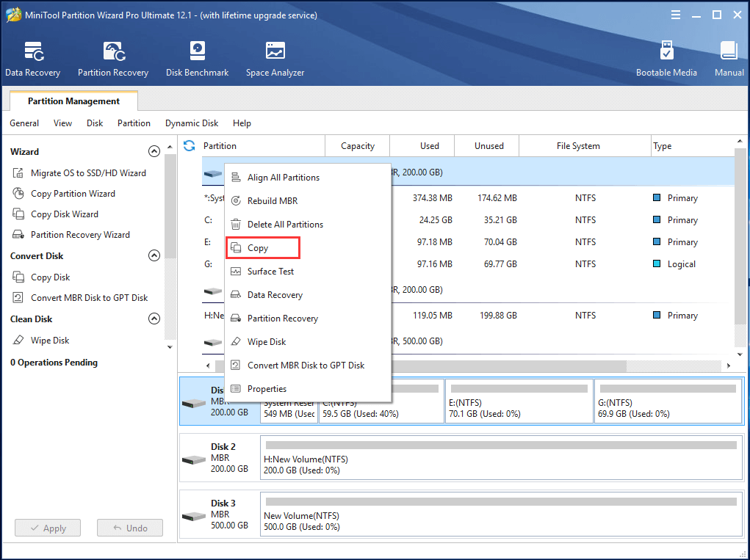The width and height of the screenshot is (750, 560).
Task: Click the Disk 3 drive icon in disk map
Action: click(x=194, y=516)
